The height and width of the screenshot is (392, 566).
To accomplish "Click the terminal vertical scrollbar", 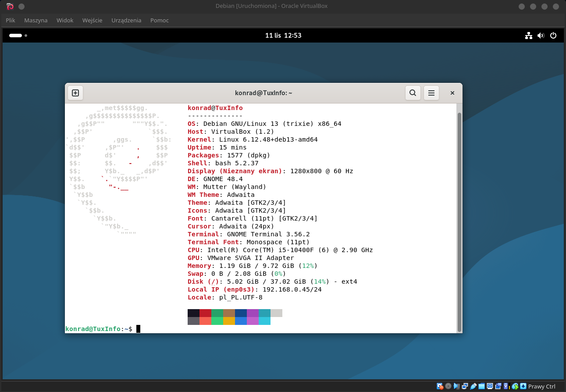I will pos(459,221).
